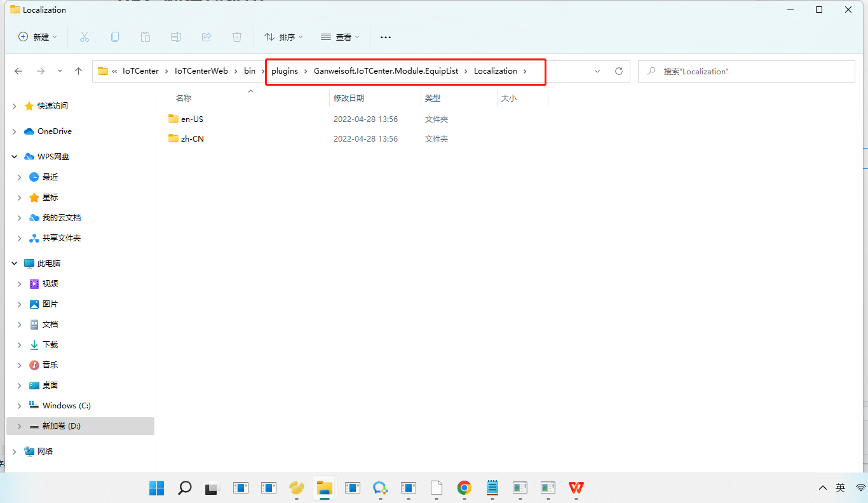This screenshot has width=868, height=503.
Task: Click the Copy icon in toolbar
Action: pos(115,37)
